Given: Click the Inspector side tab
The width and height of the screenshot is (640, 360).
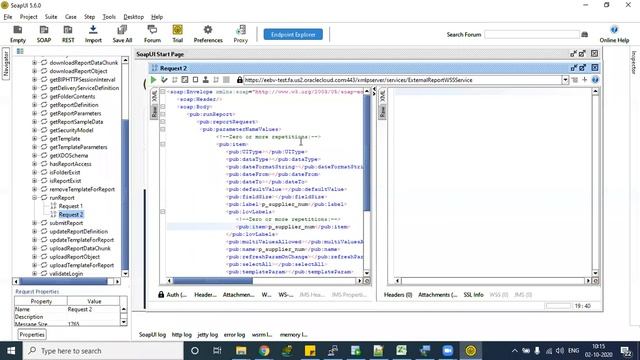Looking at the screenshot, I should (x=634, y=62).
